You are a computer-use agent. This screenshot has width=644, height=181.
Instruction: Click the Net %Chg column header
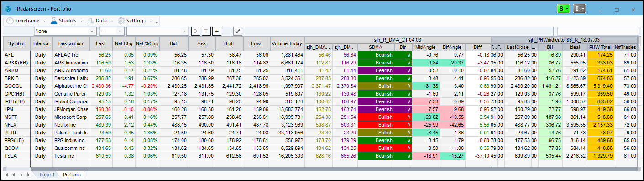tap(147, 44)
